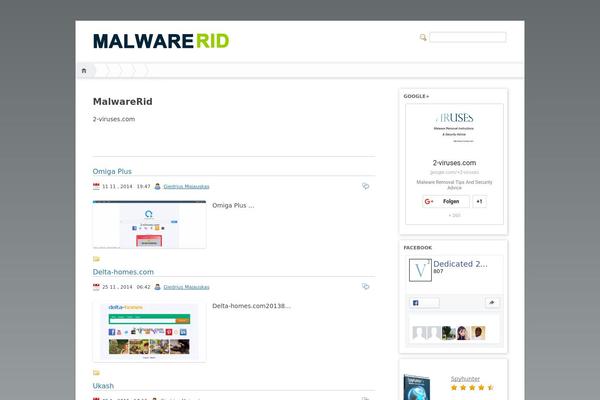Click the 2-viruses Google+ banner image

[454, 127]
